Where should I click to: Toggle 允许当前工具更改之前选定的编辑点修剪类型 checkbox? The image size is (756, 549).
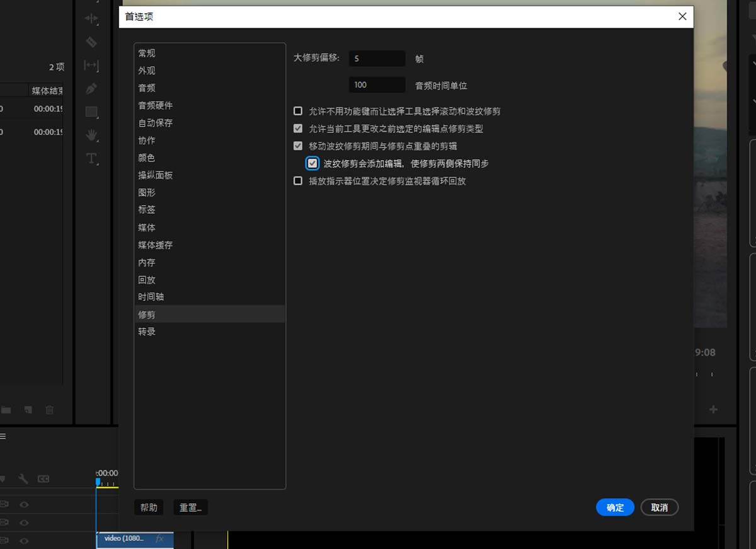tap(298, 129)
